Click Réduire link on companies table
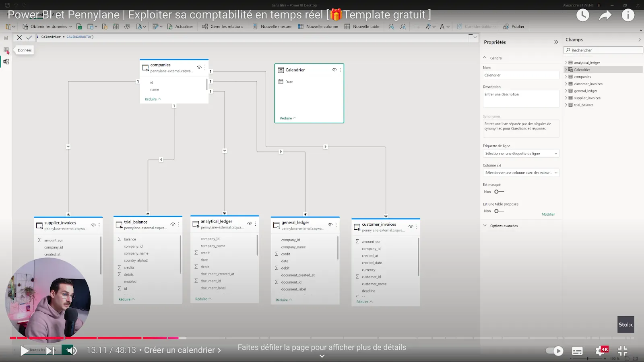This screenshot has width=644, height=362. click(153, 99)
